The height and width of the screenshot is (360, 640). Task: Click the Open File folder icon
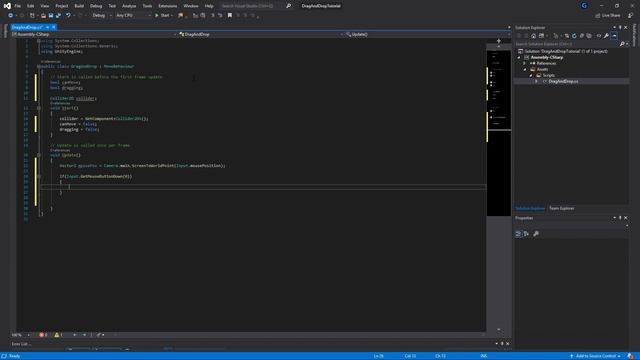43,16
